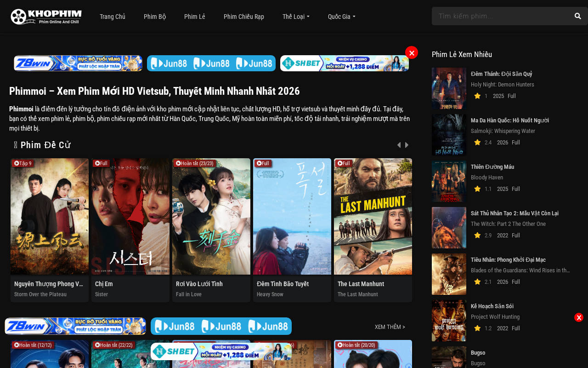Open The Last Manhunt poster

coord(373,217)
